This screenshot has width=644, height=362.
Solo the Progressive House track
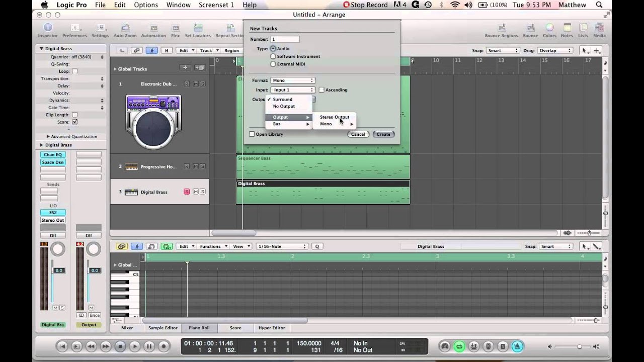[202, 167]
